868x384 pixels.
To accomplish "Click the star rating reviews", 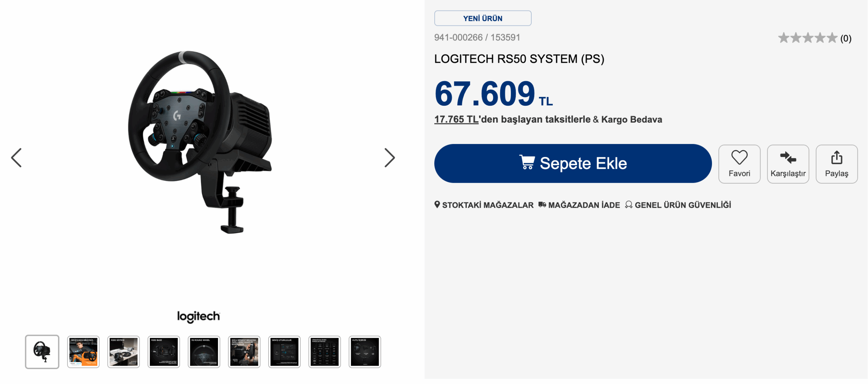I will point(814,38).
